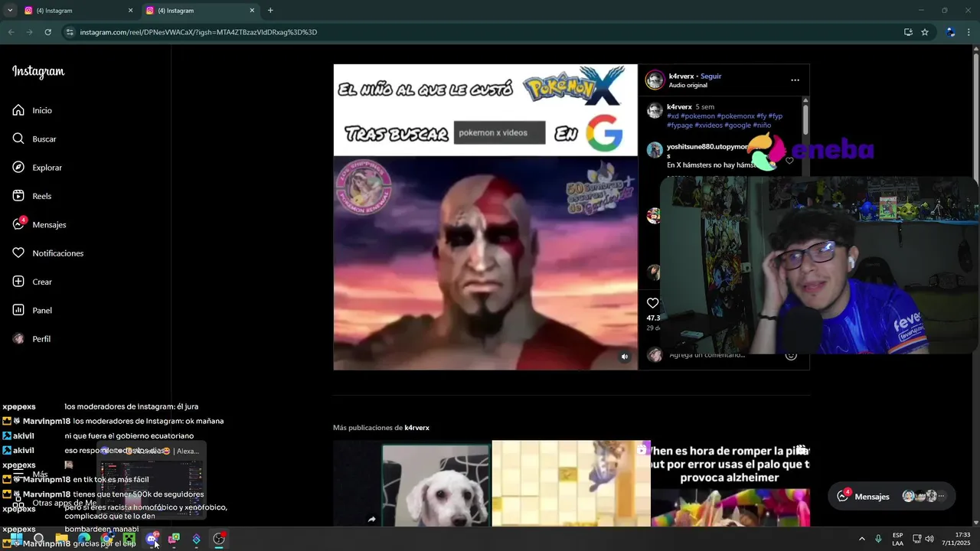The width and height of the screenshot is (980, 551).
Task: Click k4rverx in Más publicaciones heading
Action: point(416,428)
